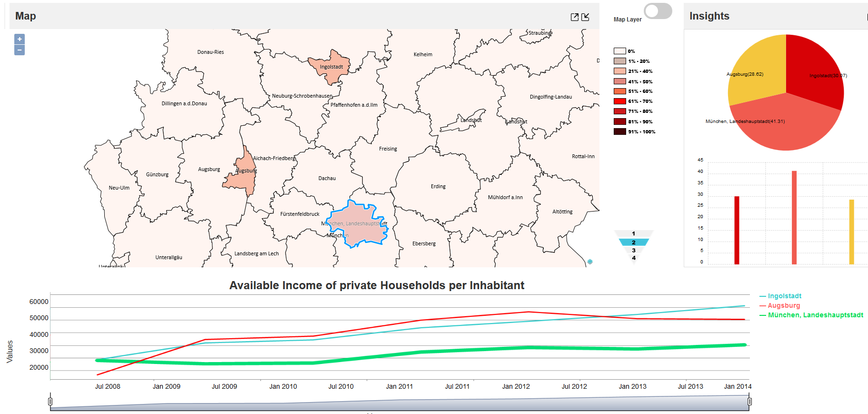
Task: Select level 3 in the funnel selector
Action: point(634,251)
